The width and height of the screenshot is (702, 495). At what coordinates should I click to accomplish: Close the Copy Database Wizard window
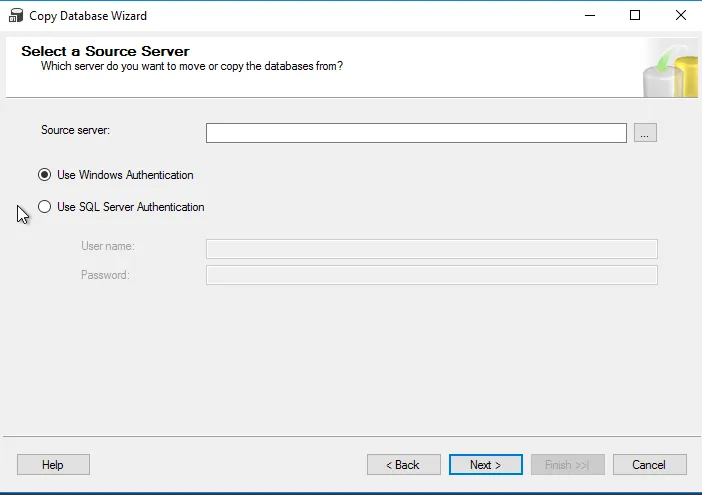[x=680, y=16]
